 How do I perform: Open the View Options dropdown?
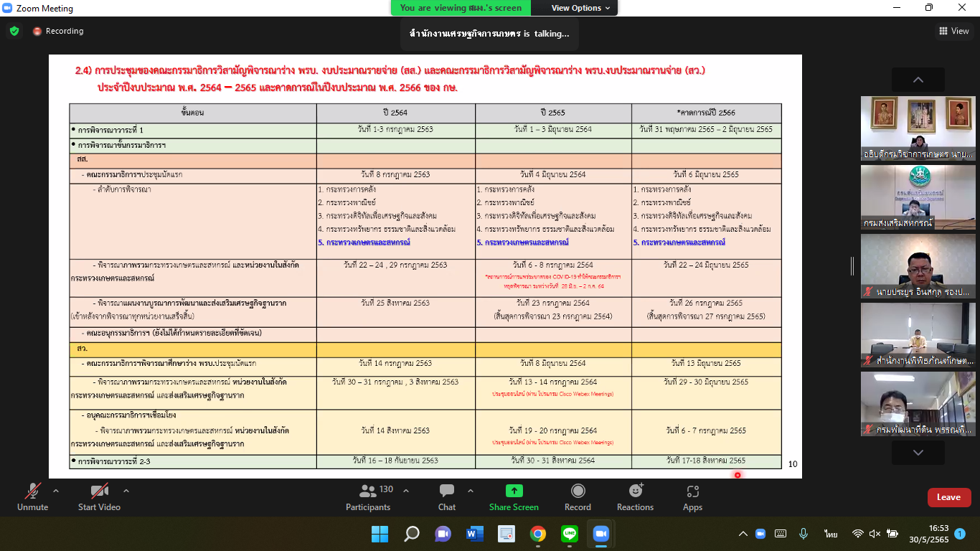580,8
